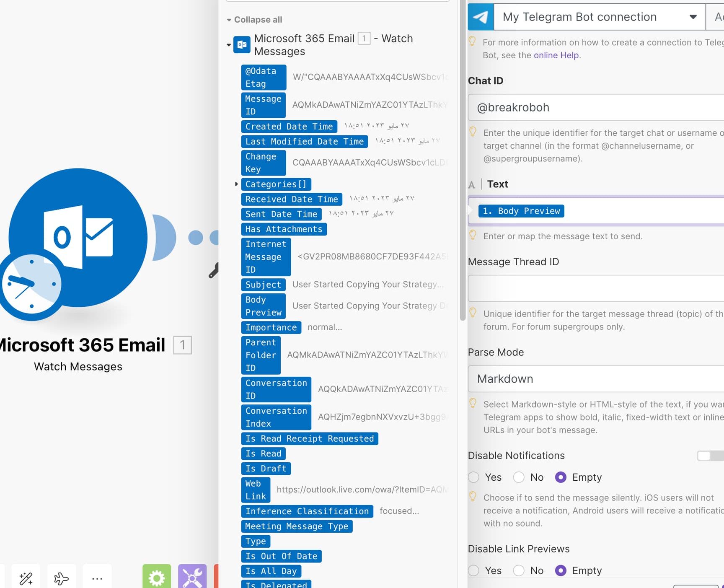This screenshot has width=724, height=588.
Task: Click the magic wand auto-align icon
Action: click(26, 578)
